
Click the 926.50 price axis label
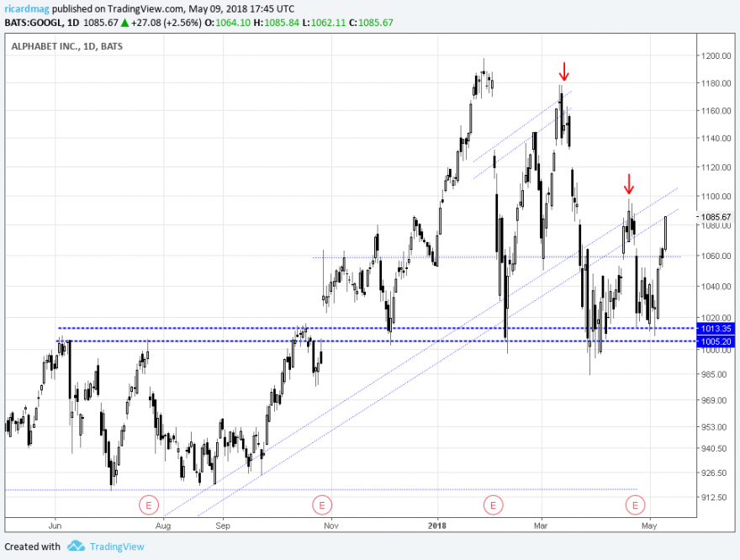pyautogui.click(x=715, y=473)
